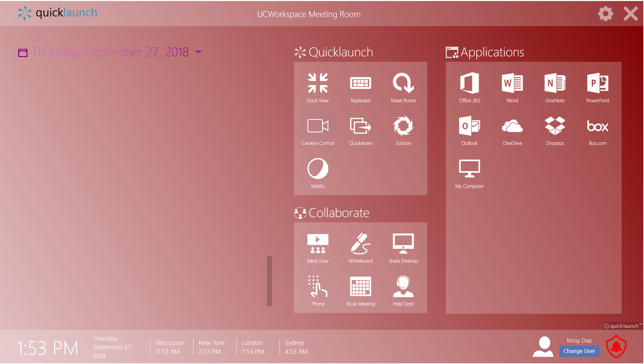Click Share Desktop
644x364 pixels.
(x=403, y=248)
